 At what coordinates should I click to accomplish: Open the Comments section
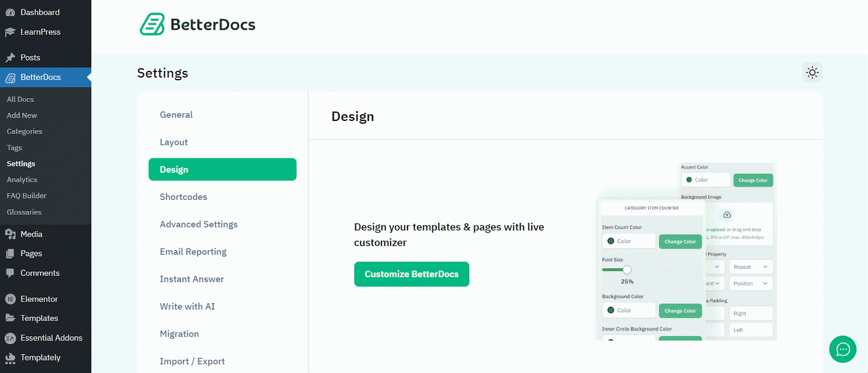[x=40, y=273]
